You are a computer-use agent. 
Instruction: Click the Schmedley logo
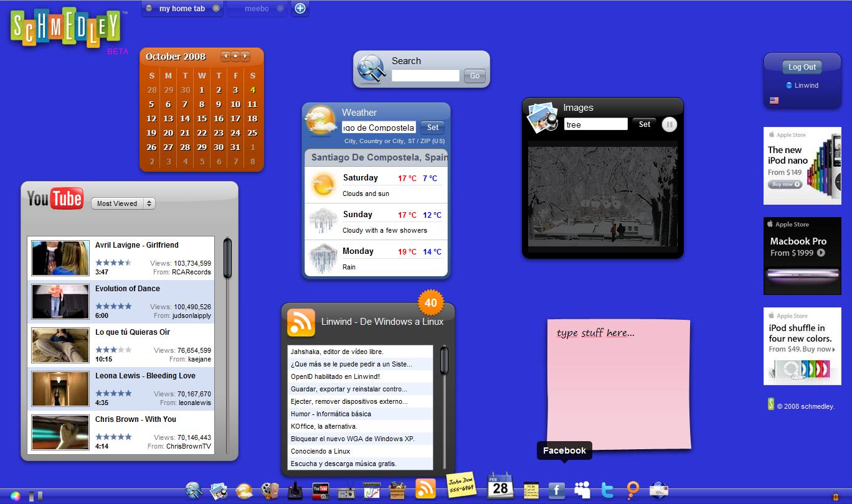65,27
